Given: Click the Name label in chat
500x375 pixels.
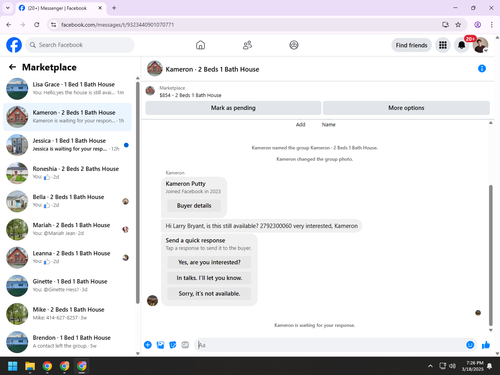Looking at the screenshot, I should (328, 124).
